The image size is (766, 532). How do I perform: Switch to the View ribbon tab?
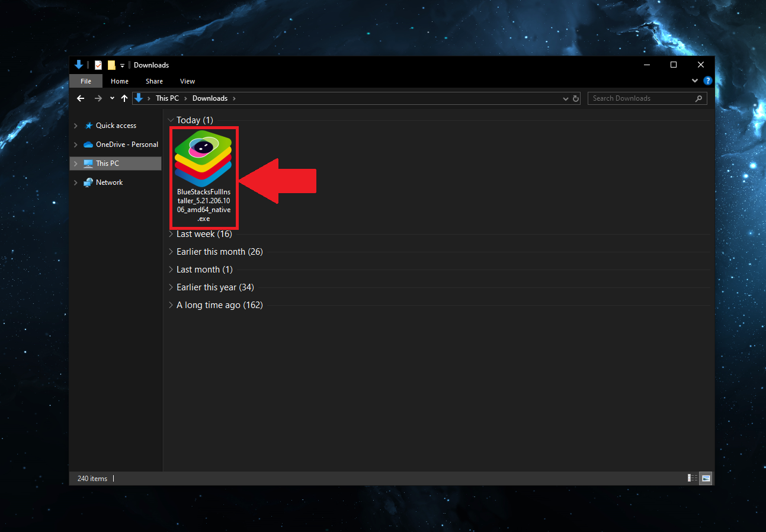(187, 81)
